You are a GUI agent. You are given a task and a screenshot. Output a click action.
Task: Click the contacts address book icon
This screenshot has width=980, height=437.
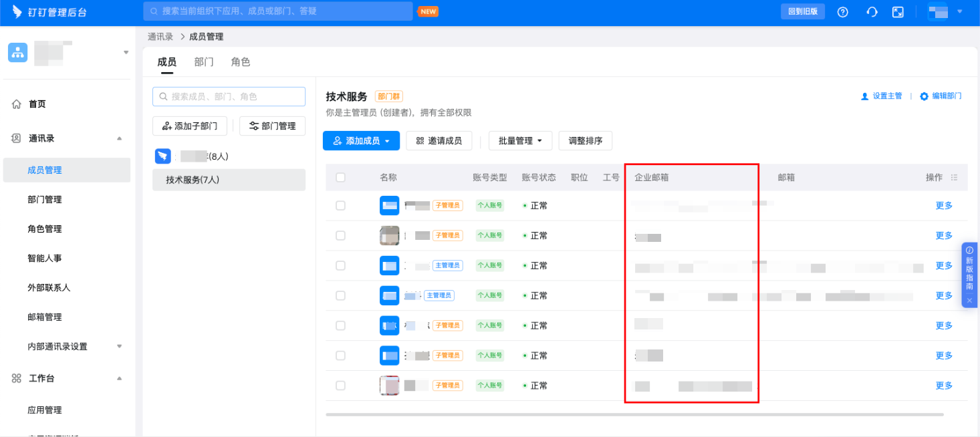click(17, 138)
